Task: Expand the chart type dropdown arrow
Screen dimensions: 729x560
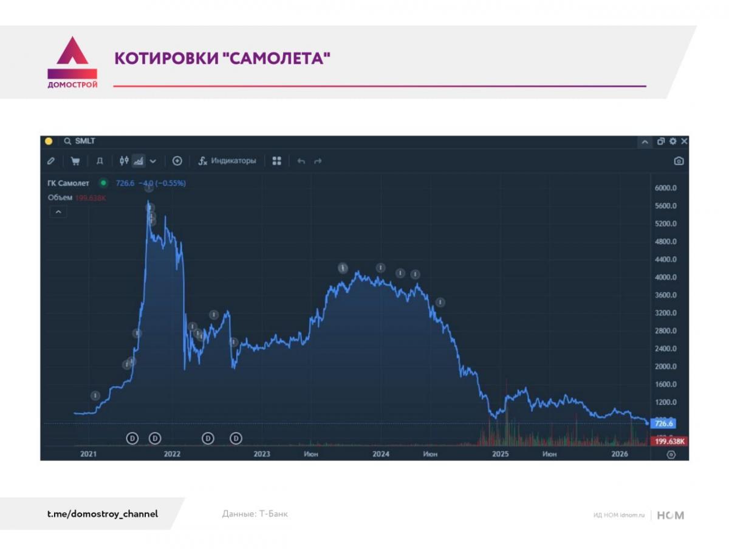Action: tap(153, 161)
